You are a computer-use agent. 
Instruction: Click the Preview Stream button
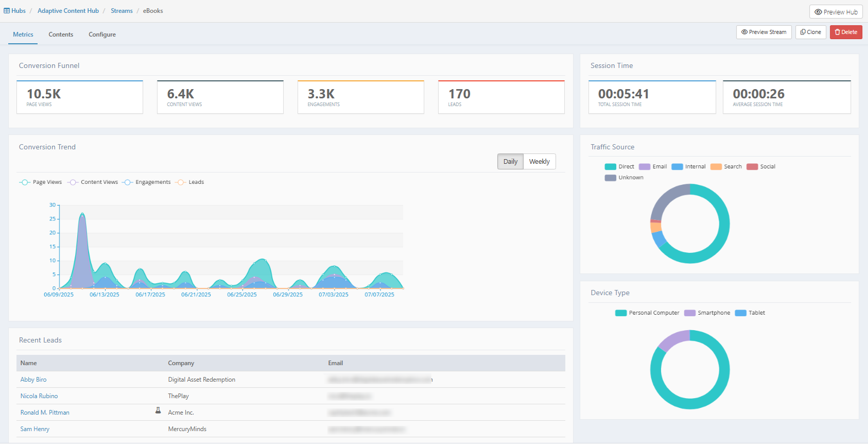point(764,32)
